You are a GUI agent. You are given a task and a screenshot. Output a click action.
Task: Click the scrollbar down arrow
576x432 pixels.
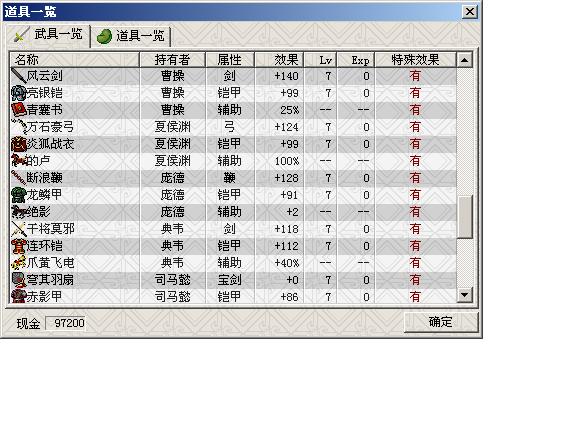(x=465, y=295)
